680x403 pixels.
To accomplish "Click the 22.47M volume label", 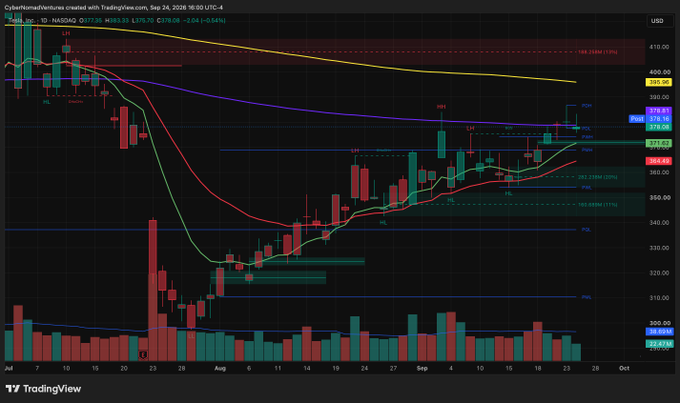I will click(659, 344).
